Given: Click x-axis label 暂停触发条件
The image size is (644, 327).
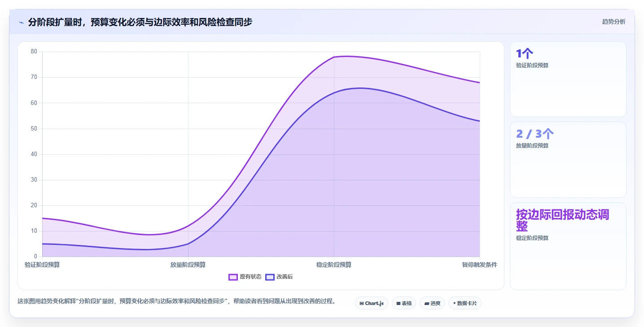Looking at the screenshot, I should (480, 265).
